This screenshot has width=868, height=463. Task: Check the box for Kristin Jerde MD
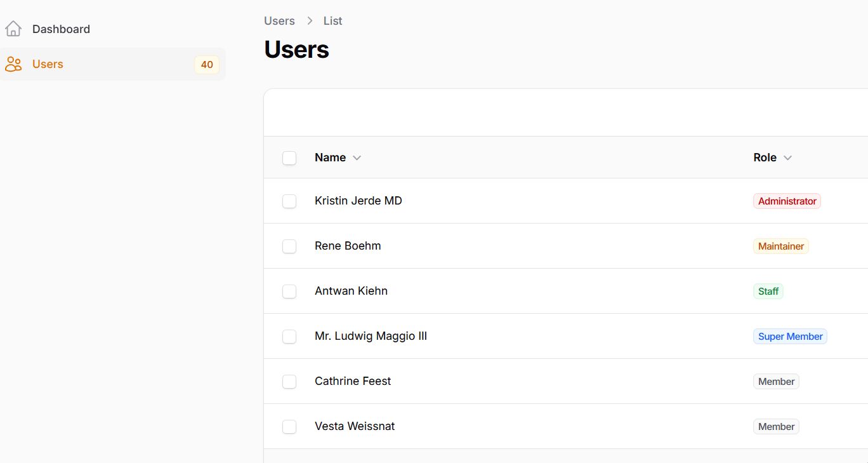tap(289, 201)
